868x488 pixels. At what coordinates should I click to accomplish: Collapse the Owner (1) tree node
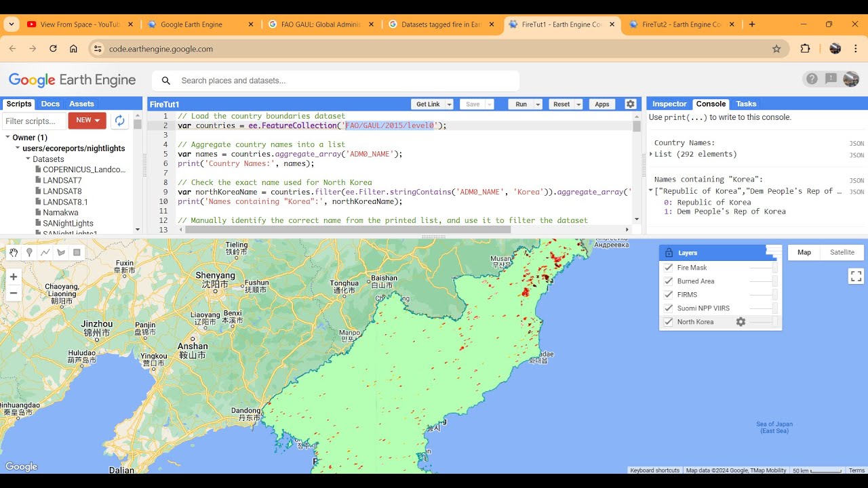pyautogui.click(x=7, y=138)
